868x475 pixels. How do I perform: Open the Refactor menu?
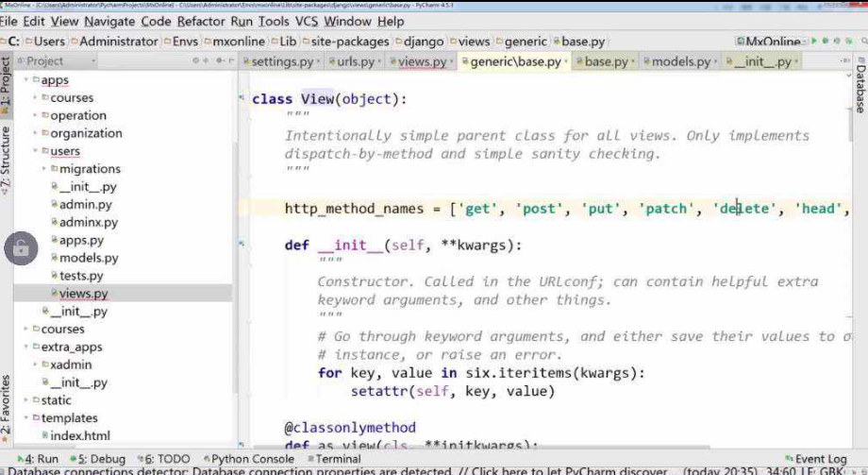coord(201,22)
